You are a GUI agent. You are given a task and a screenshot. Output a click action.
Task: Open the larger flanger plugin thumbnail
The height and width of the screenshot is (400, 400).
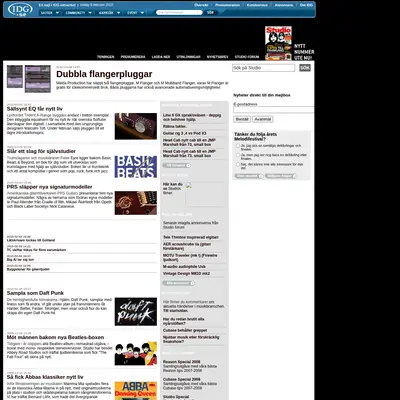coord(38,79)
